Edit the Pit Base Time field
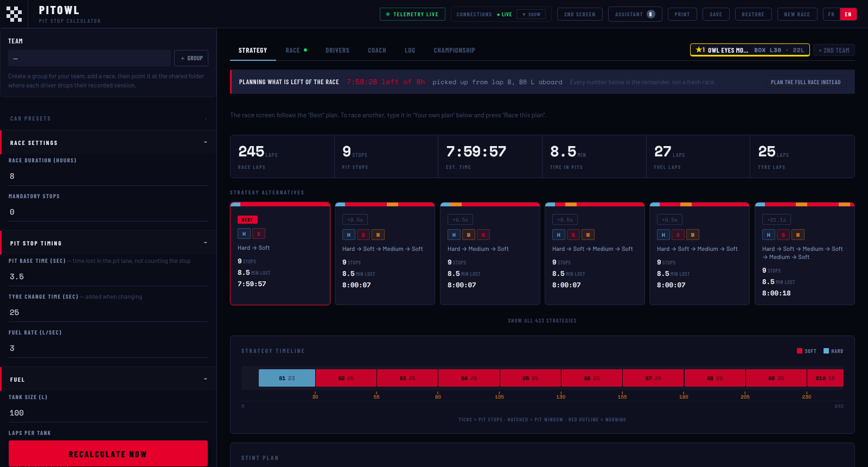 click(108, 276)
